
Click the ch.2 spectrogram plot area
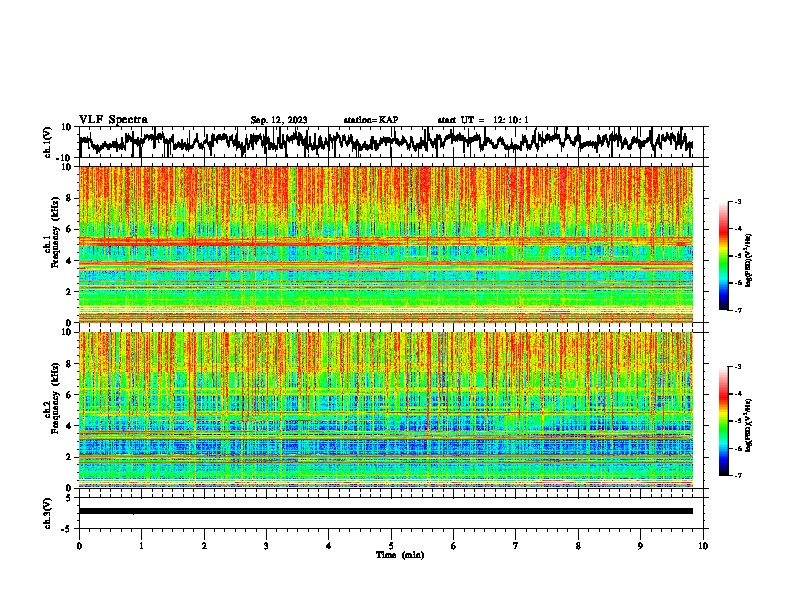(386, 410)
